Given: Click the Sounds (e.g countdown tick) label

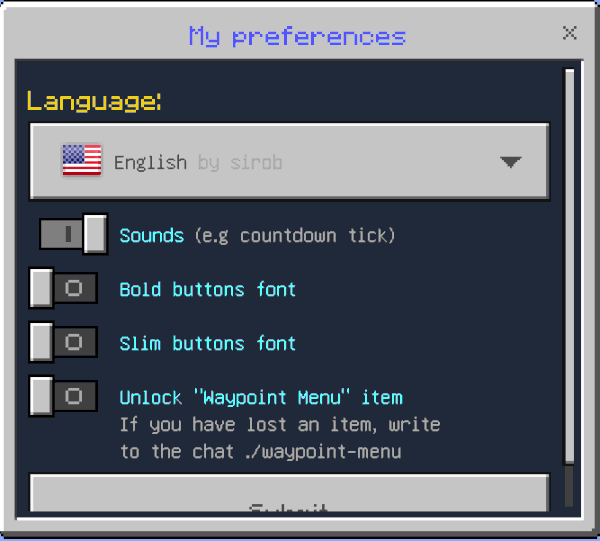Looking at the screenshot, I should 257,236.
